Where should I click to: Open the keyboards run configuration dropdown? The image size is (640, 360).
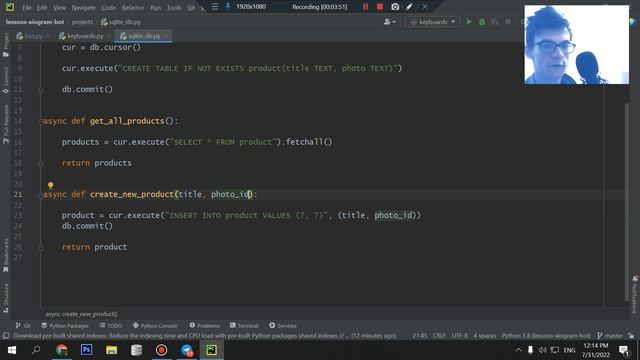tap(433, 22)
